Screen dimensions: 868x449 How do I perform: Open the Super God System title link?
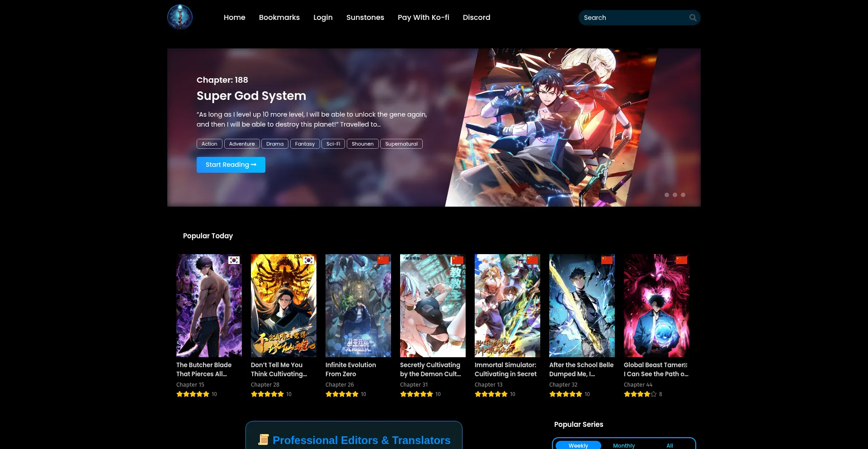[x=251, y=96]
